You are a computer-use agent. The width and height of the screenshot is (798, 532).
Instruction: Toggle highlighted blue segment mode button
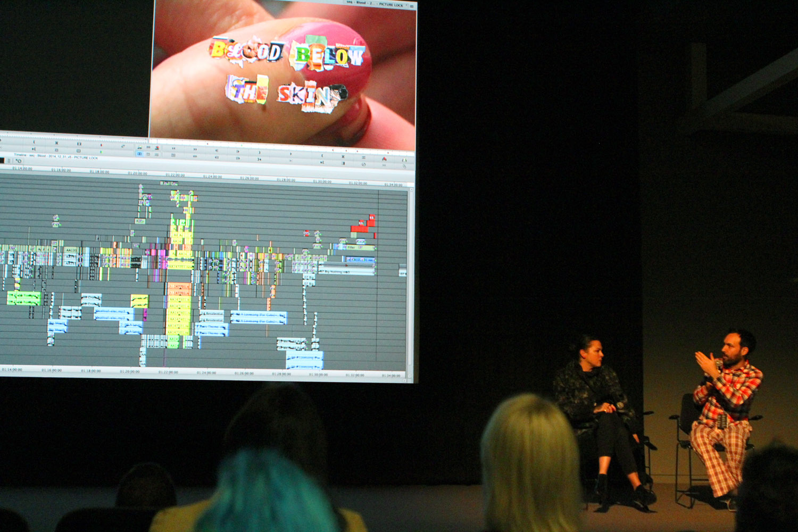tap(139, 154)
